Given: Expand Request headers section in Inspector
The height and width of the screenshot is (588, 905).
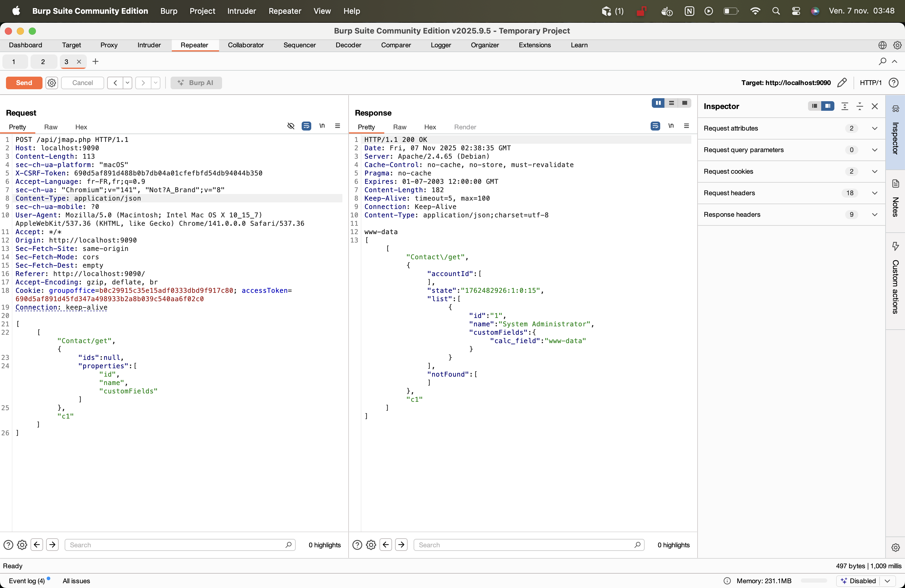Looking at the screenshot, I should coord(874,193).
